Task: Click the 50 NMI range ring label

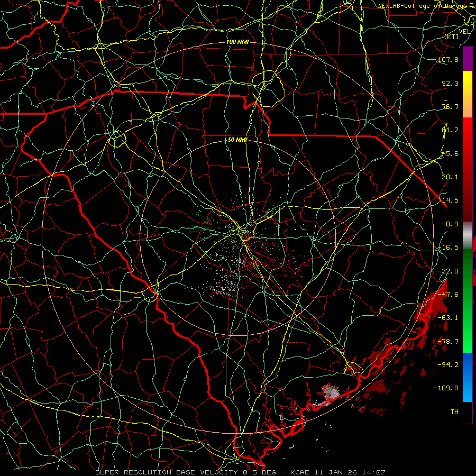Action: click(237, 140)
